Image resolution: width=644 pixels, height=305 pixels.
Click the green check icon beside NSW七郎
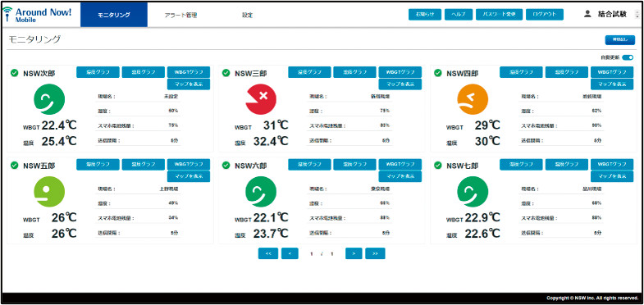(x=438, y=165)
